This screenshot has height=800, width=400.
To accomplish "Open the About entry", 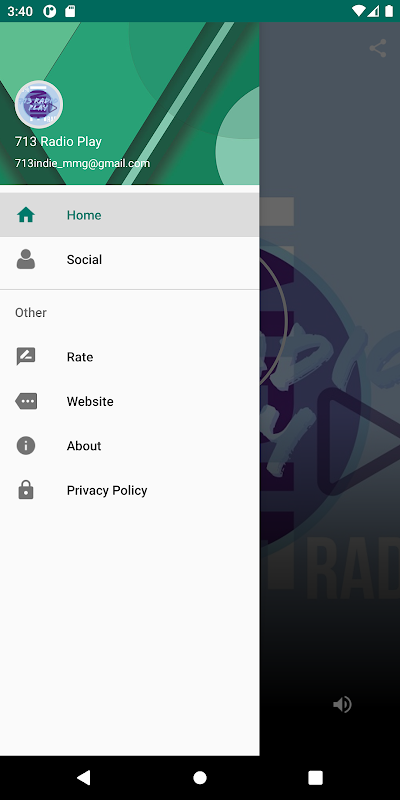I will point(130,445).
